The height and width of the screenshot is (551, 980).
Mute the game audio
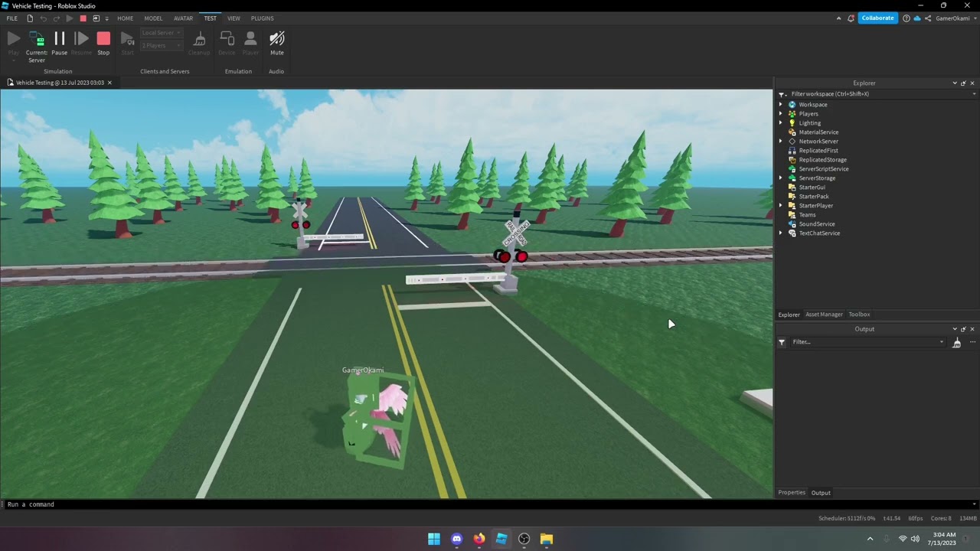[277, 42]
